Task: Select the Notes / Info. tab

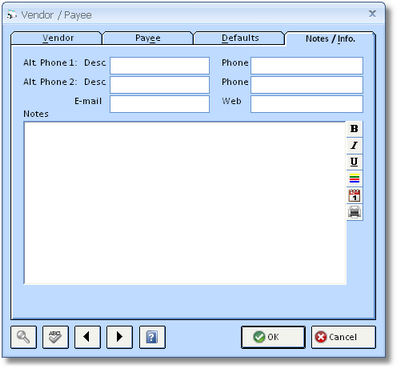Action: [x=330, y=39]
